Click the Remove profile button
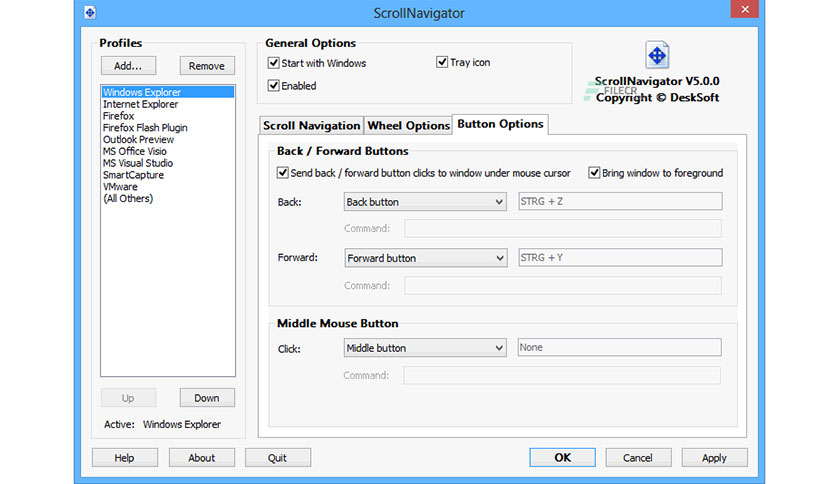This screenshot has width=836, height=484. pos(207,66)
